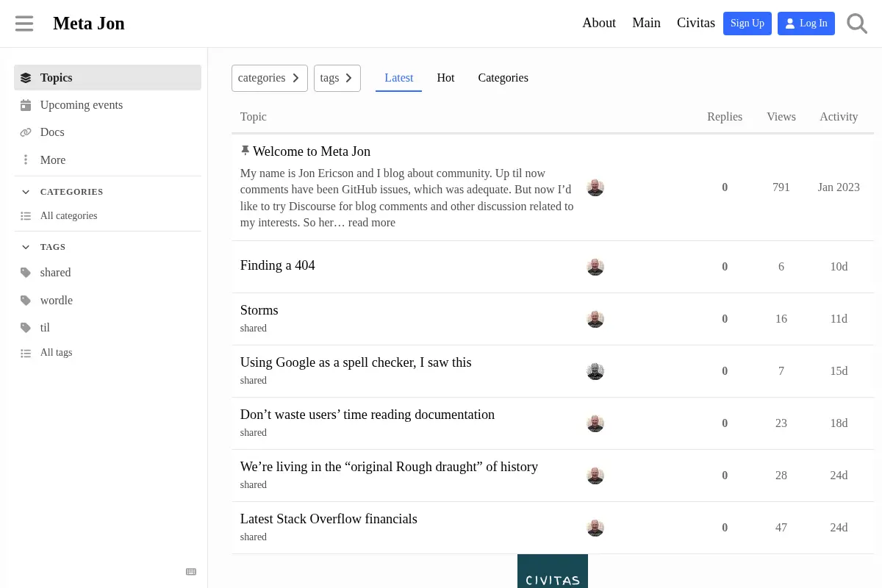Switch to the Categories tab

[503, 78]
